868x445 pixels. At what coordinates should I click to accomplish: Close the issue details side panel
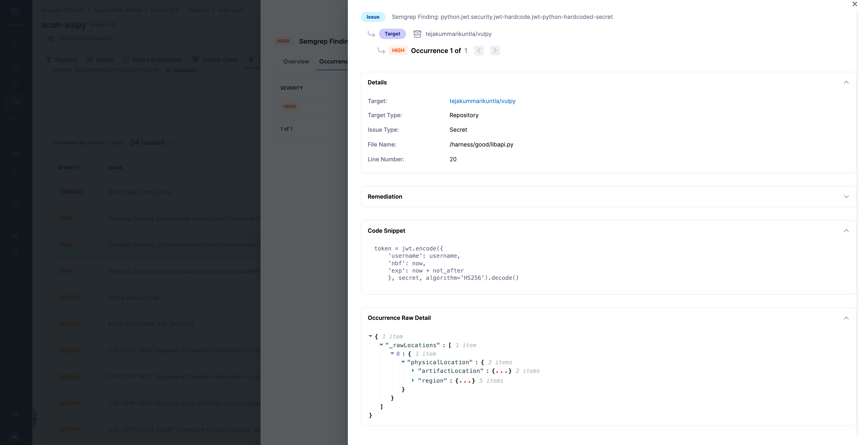pos(855,4)
